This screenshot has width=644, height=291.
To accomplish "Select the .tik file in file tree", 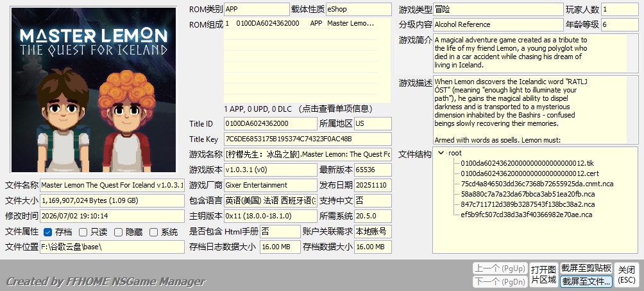I will (x=527, y=163).
